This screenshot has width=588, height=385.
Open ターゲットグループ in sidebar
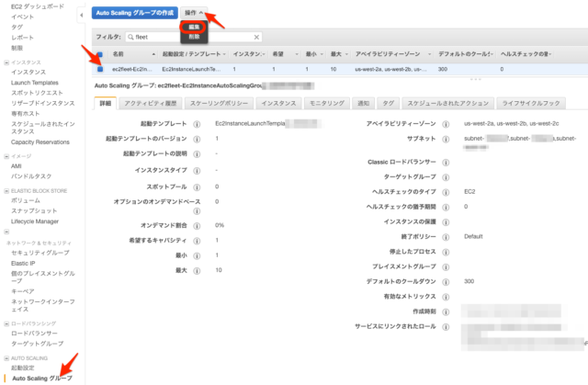tap(37, 344)
